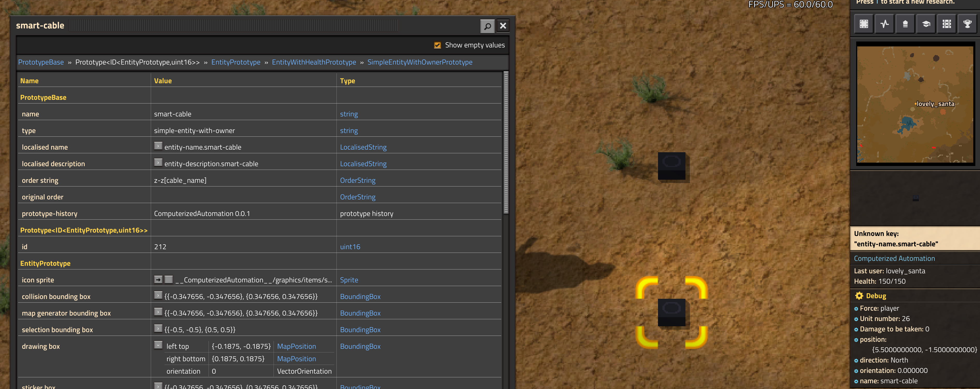Expand the collision bounding box value
This screenshot has height=389, width=980.
[158, 295]
